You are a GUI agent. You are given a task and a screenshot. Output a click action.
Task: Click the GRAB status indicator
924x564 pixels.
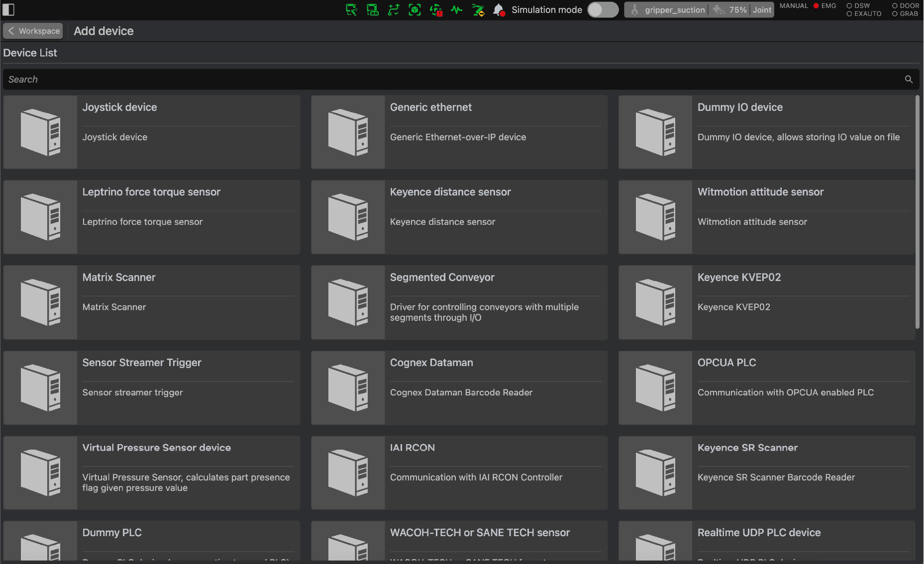pyautogui.click(x=905, y=14)
